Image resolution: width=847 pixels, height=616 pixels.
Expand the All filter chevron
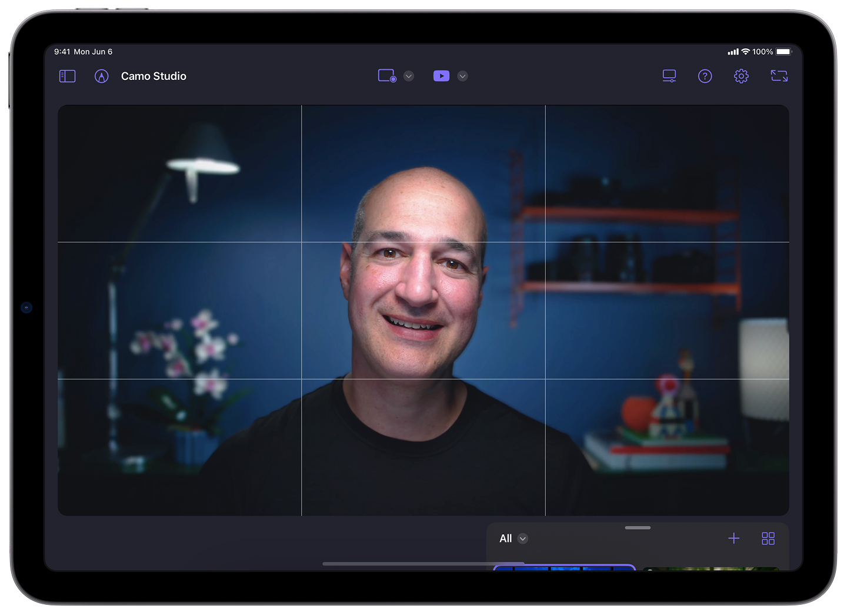tap(523, 538)
